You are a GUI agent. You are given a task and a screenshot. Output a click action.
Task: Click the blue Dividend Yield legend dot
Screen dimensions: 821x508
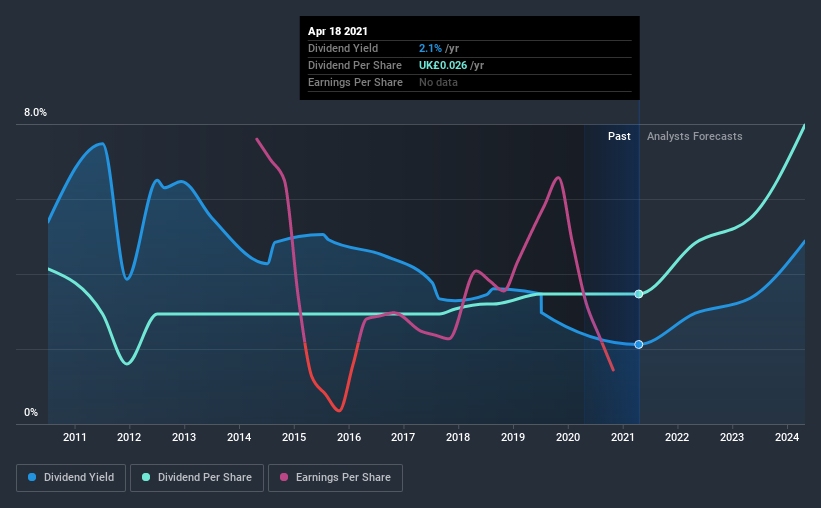pyautogui.click(x=32, y=477)
